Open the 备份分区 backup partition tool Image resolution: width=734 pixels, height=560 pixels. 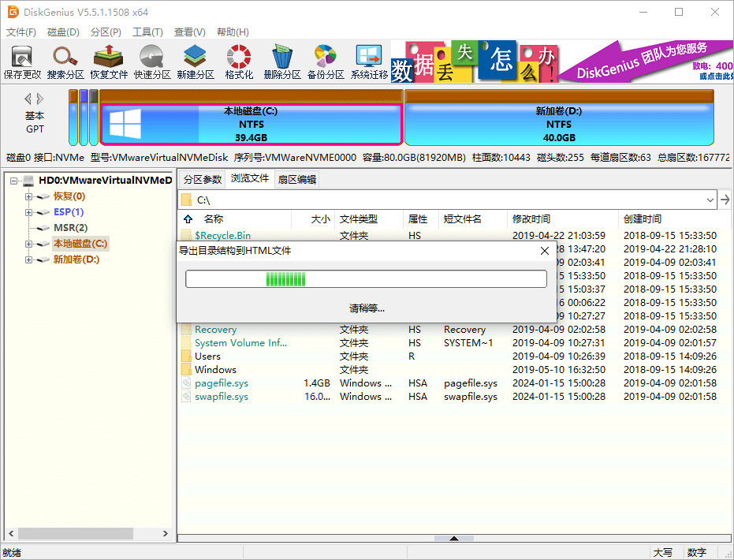click(326, 62)
